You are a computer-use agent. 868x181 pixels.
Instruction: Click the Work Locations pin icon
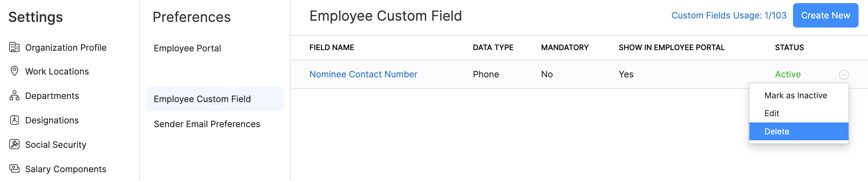click(14, 71)
